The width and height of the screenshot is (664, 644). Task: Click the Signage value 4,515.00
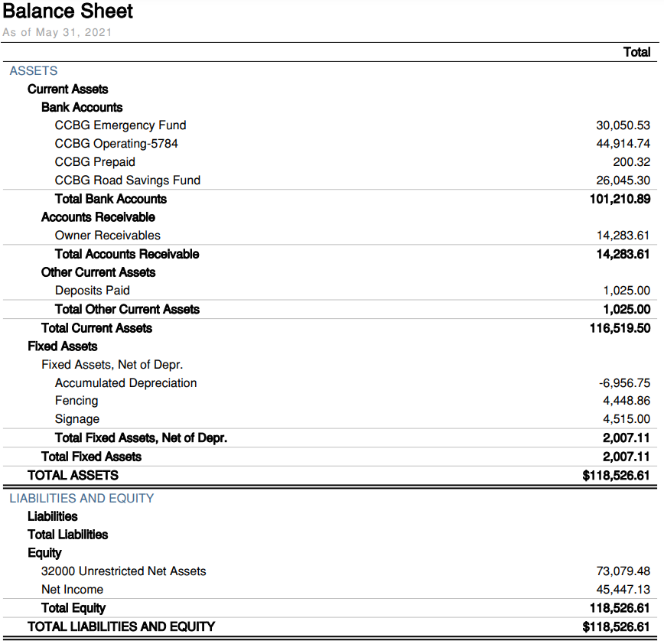(x=627, y=418)
